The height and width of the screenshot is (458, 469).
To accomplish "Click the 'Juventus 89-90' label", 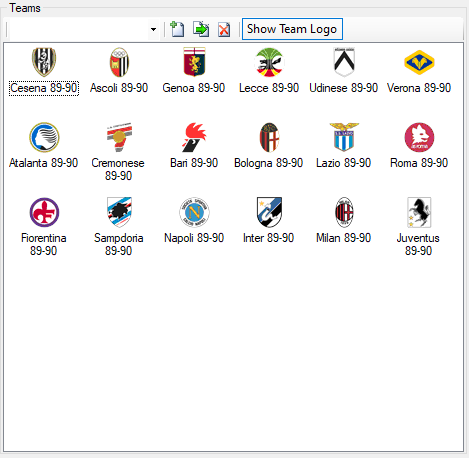I will click(x=418, y=244).
